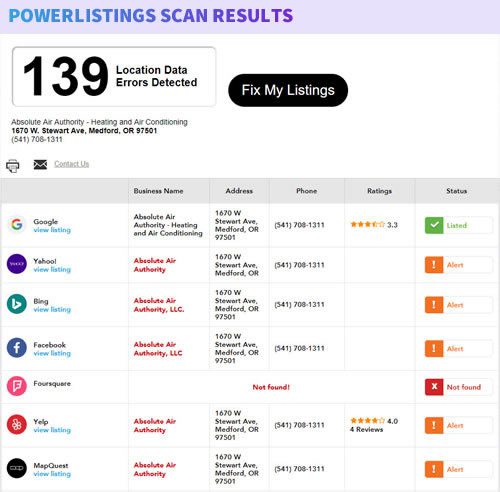
Task: Click the Yelp red logo icon
Action: point(17,425)
